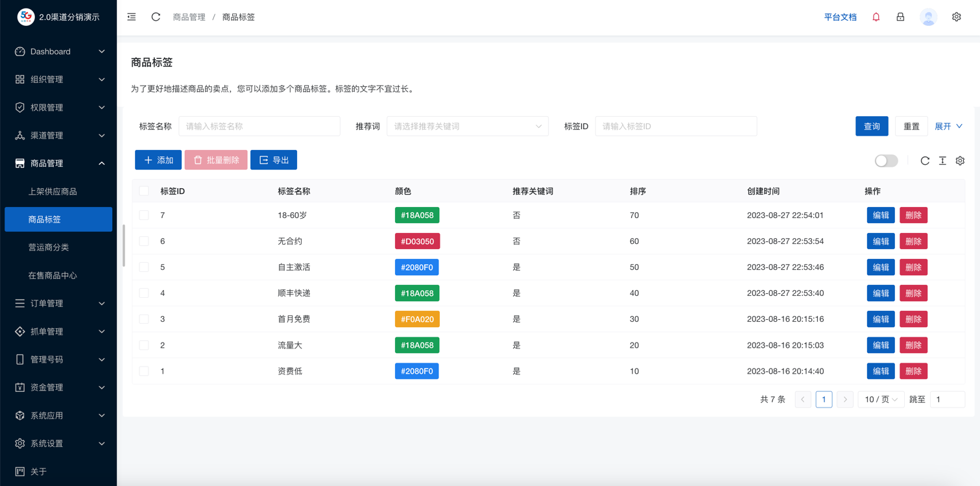Click 编辑 for the 首月免费 tag
The height and width of the screenshot is (486, 980).
point(880,319)
